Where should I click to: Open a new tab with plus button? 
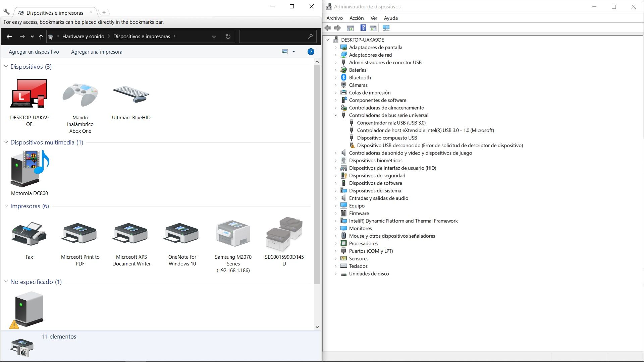(104, 13)
